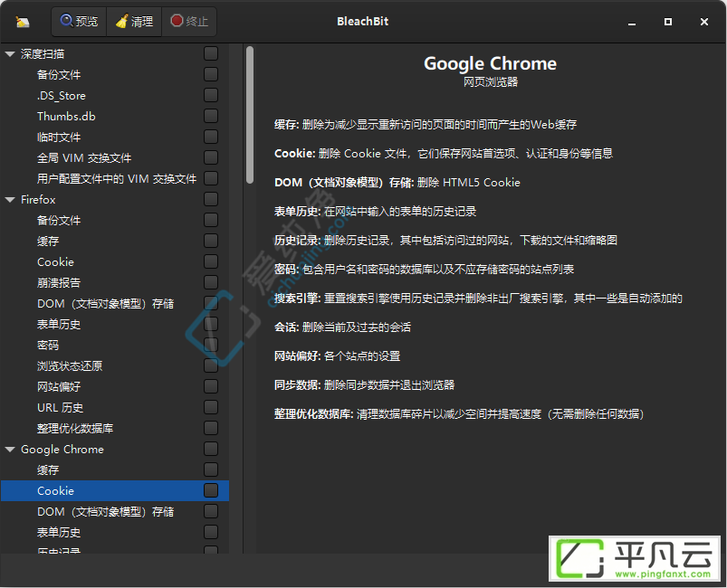The image size is (727, 588).
Task: Check the 全局 VIM 交换文件 box
Action: (x=211, y=157)
